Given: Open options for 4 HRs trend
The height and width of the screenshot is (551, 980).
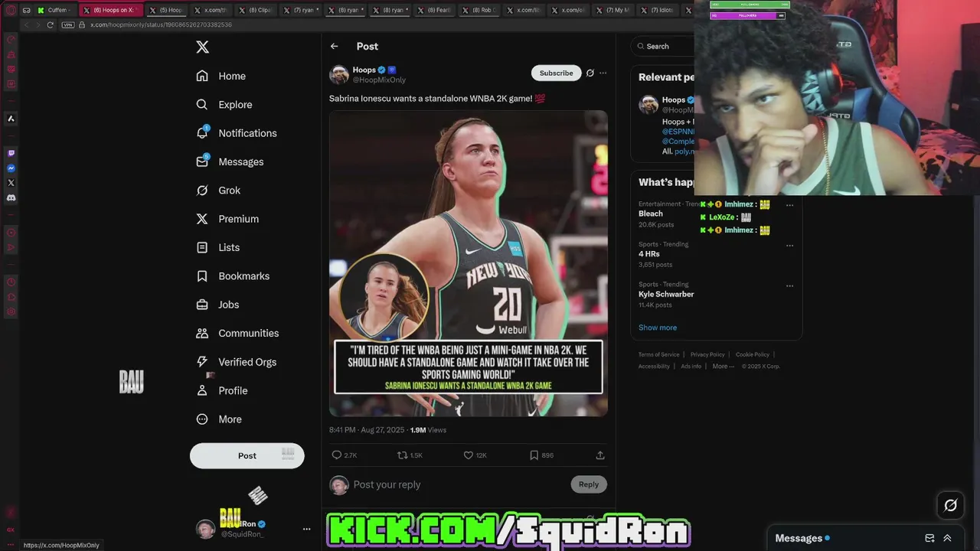Looking at the screenshot, I should point(789,246).
